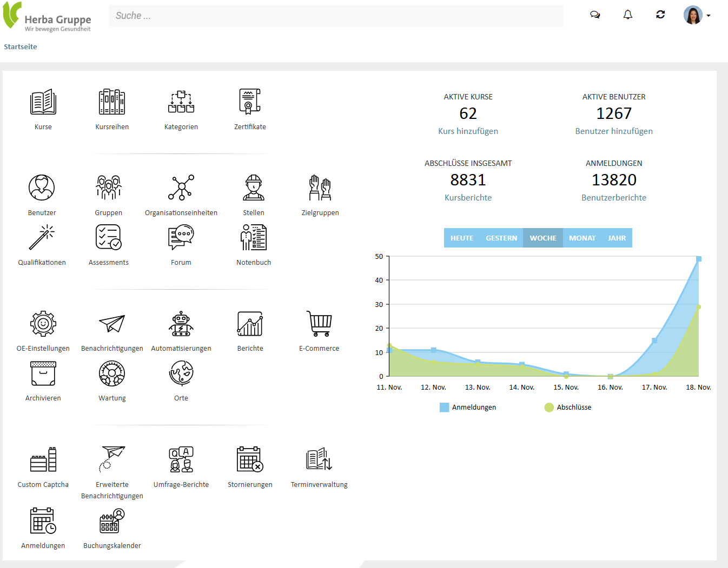Click the Stornierungen calendar icon

(250, 460)
